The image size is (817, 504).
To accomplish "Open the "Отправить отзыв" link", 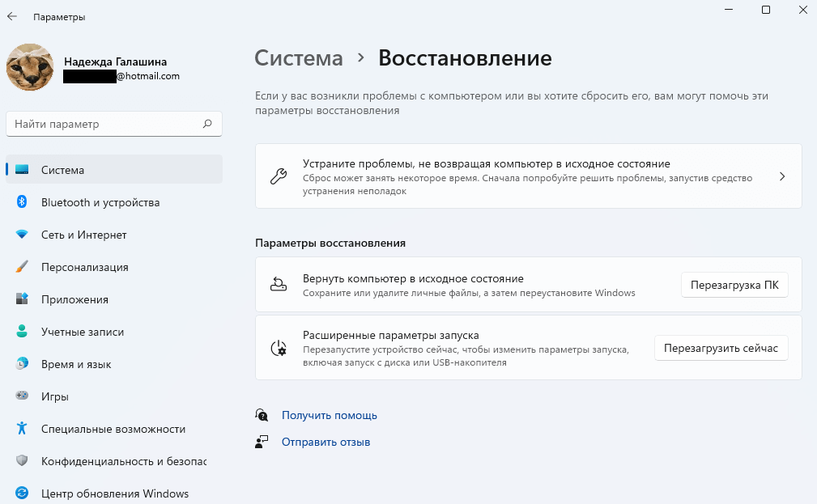I will click(326, 442).
